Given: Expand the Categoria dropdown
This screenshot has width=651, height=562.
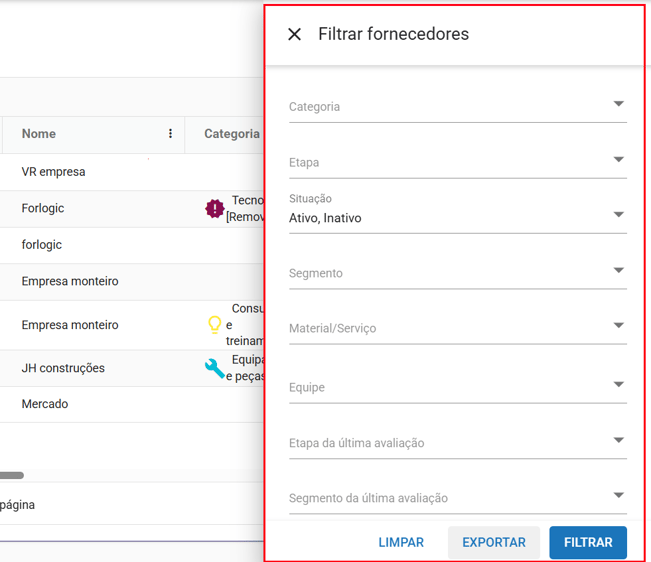Looking at the screenshot, I should [x=457, y=106].
